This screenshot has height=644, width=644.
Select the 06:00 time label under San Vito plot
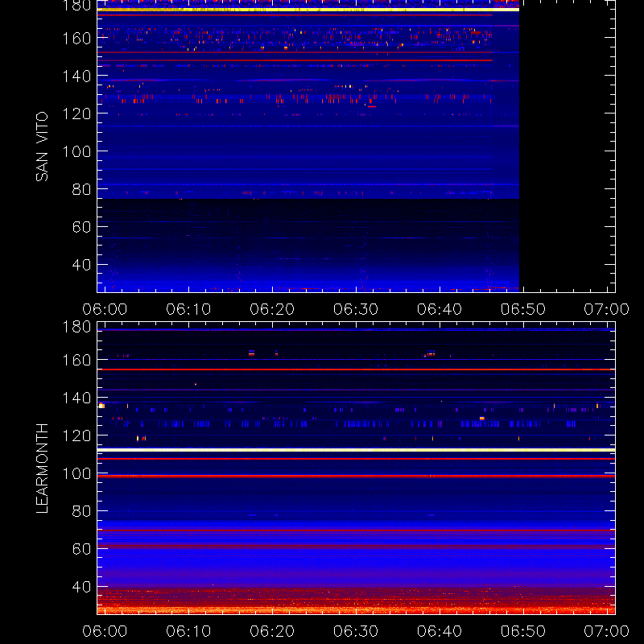tap(105, 309)
